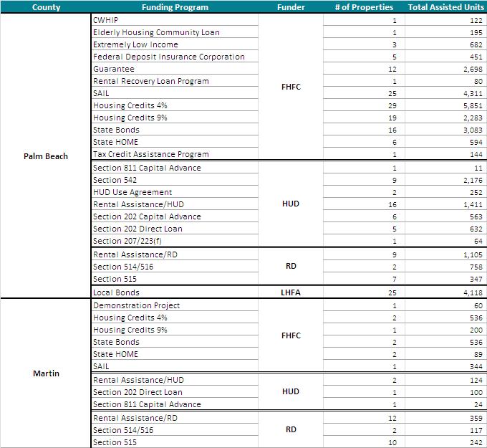This screenshot has height=448, width=487.
Task: Select the HUD Use Agreement cell
Action: (175, 192)
